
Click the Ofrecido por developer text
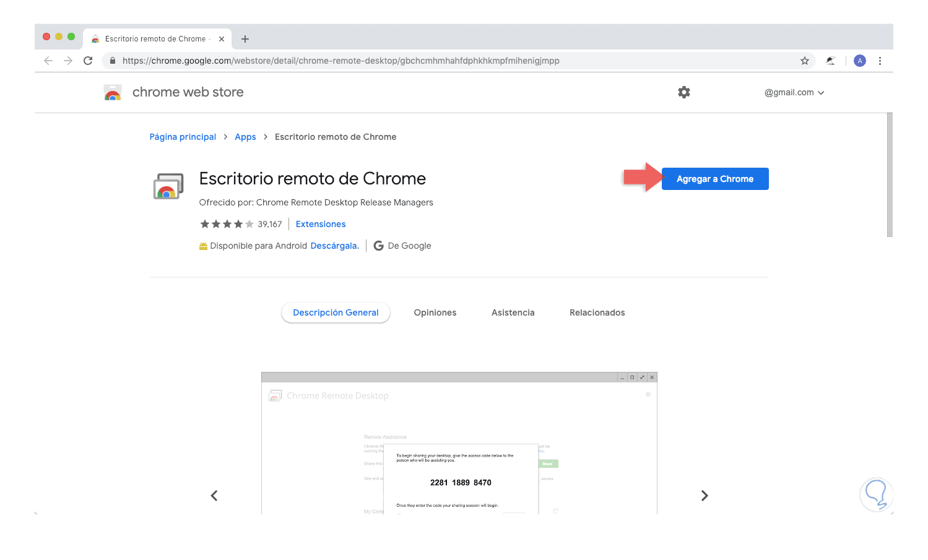(x=316, y=202)
